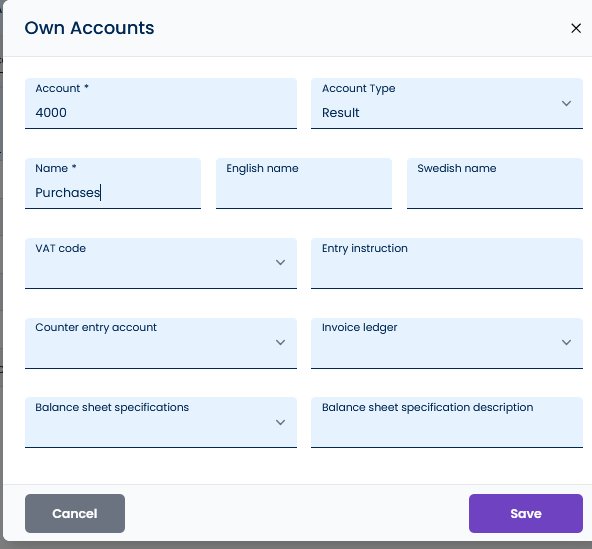
Task: Open the Invoice ledger dropdown
Action: (447, 343)
